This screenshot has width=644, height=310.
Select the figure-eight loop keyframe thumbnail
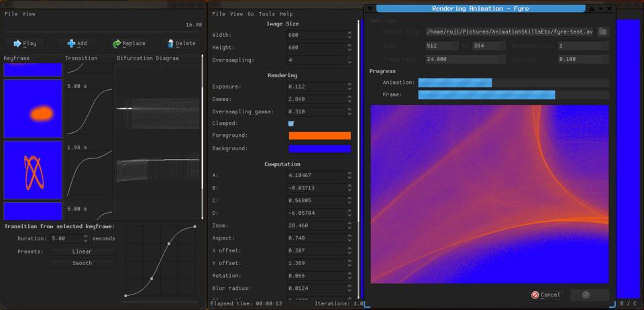33,170
